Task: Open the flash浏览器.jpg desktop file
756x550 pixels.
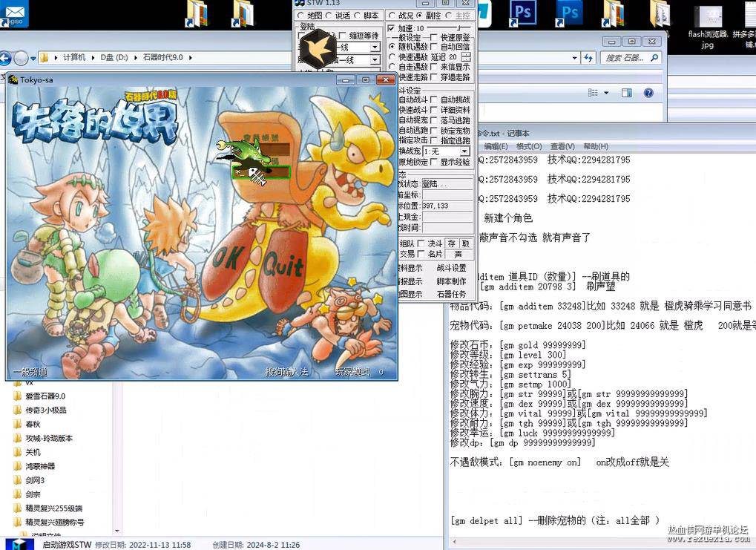Action: (x=708, y=27)
